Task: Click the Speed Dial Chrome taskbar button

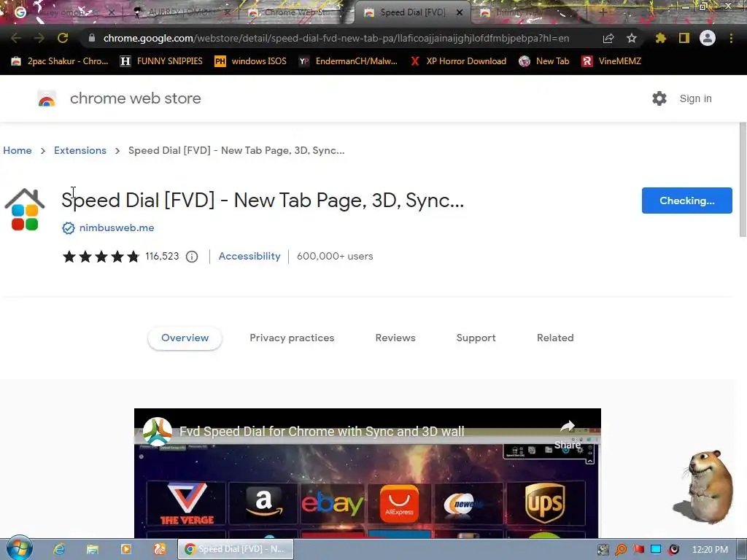Action: [x=236, y=549]
